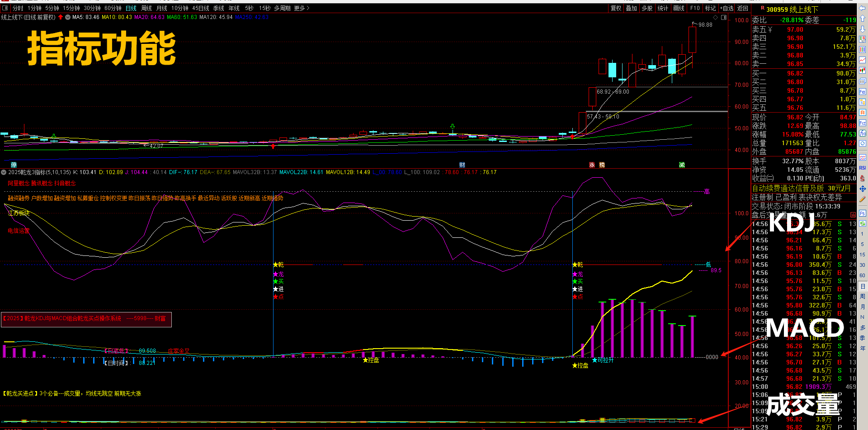The width and height of the screenshot is (868, 430).
Task: Toggle the side panel icon near price axis
Action: pyautogui.click(x=724, y=17)
